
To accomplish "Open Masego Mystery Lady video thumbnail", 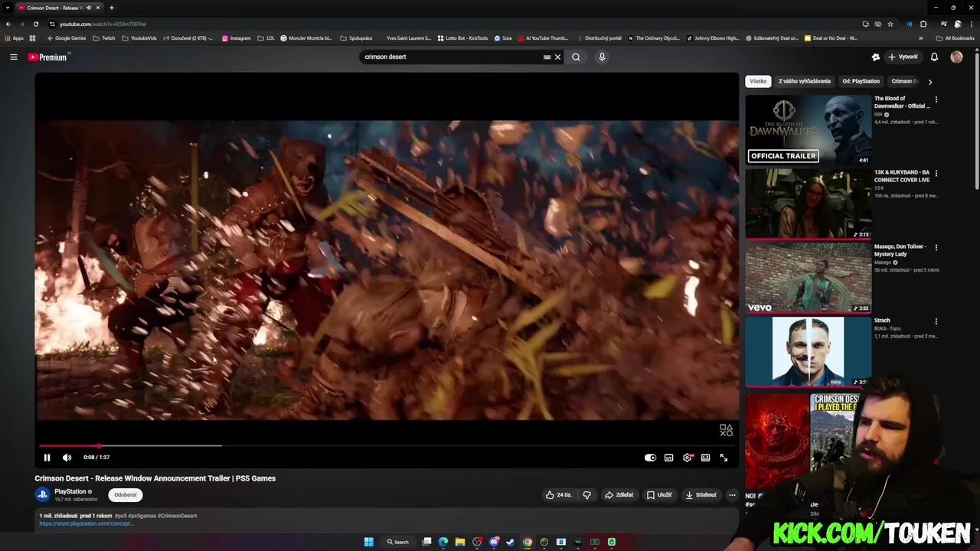I will click(x=808, y=278).
